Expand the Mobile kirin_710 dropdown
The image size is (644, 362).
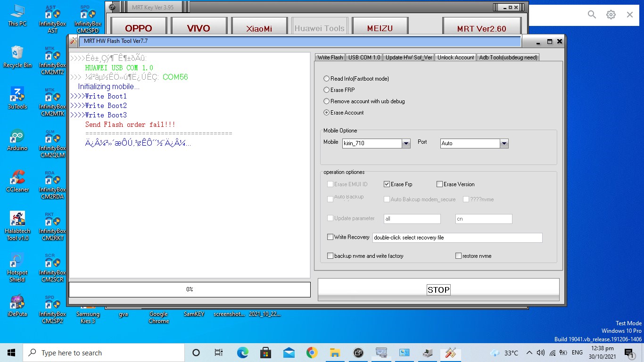[x=406, y=143]
